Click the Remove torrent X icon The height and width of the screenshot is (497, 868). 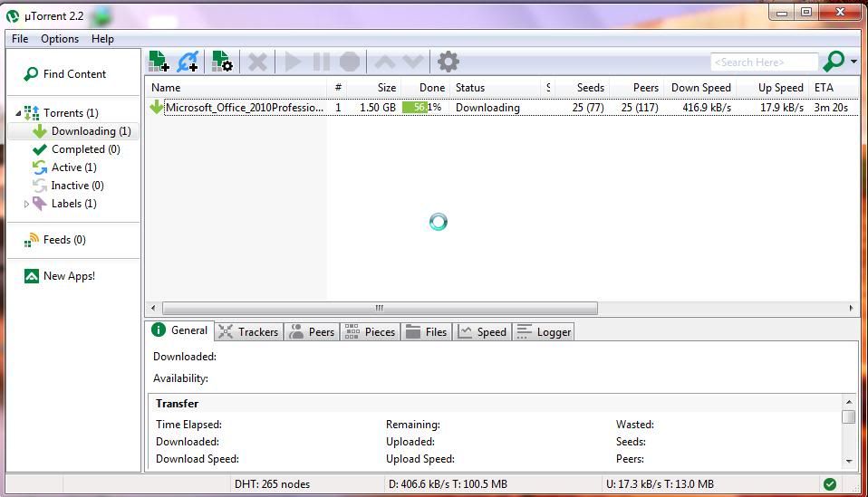point(258,62)
